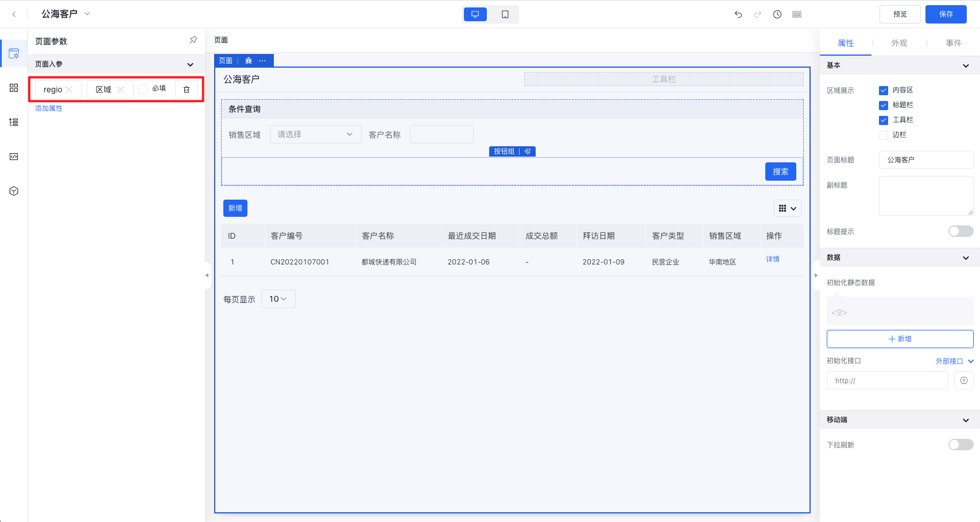Open settings icon next to http:// field
This screenshot has height=522, width=980.
pos(964,380)
